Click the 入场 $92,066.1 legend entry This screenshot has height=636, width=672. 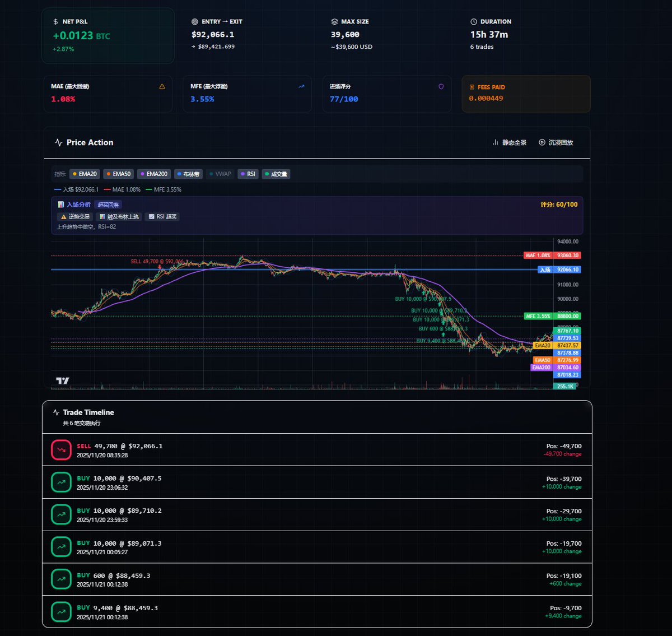click(76, 190)
